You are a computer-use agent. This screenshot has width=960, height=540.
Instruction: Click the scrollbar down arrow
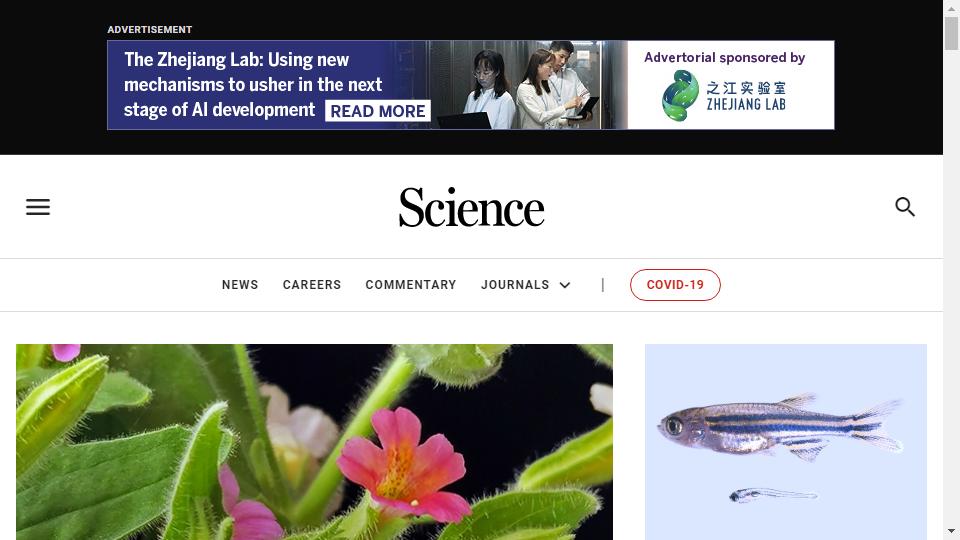pyautogui.click(x=951, y=531)
